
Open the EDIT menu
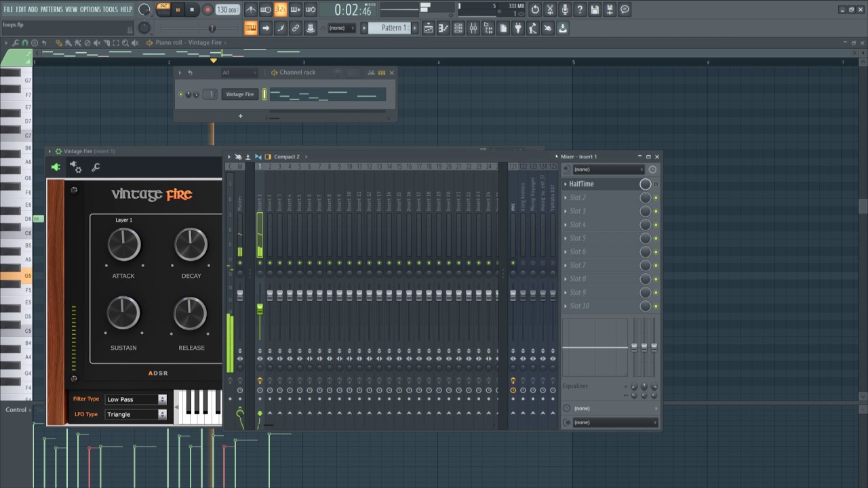[x=20, y=9]
